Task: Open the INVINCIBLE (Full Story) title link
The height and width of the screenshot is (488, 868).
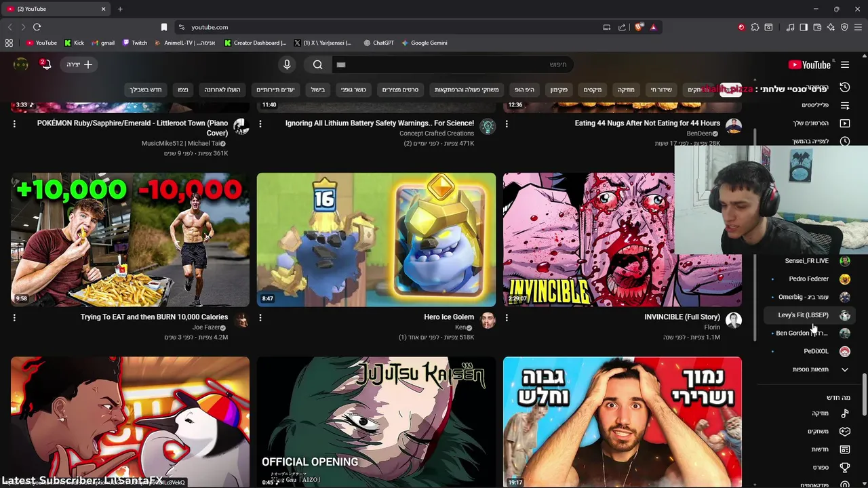Action: point(682,317)
